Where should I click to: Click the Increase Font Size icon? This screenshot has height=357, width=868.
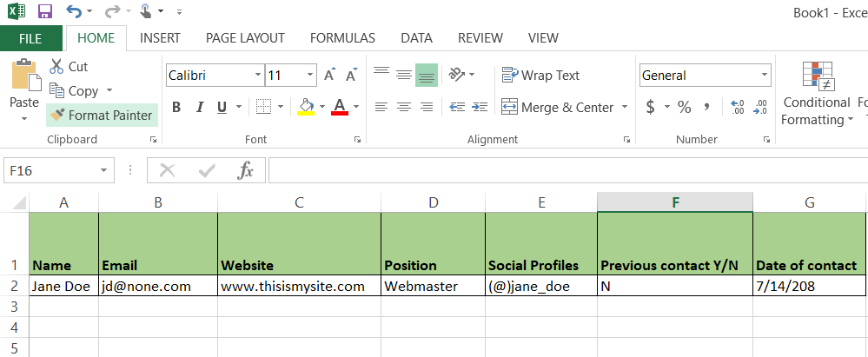[x=330, y=76]
